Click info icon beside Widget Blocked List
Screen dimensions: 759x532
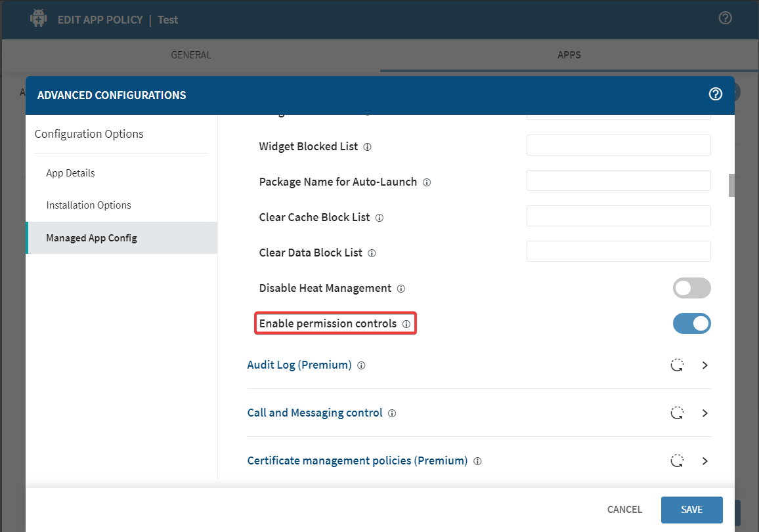tap(367, 147)
